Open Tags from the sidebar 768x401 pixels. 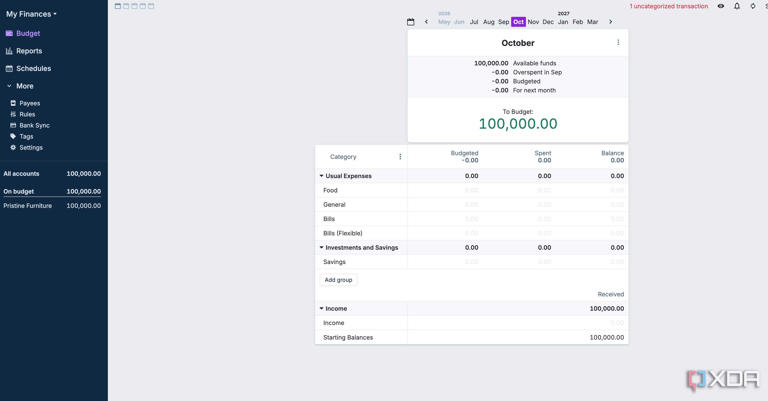point(22,137)
